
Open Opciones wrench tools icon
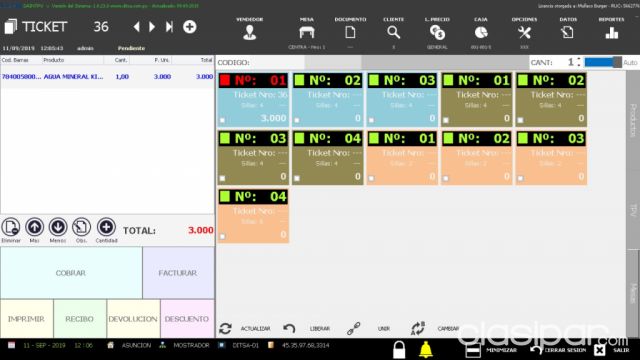point(524,33)
